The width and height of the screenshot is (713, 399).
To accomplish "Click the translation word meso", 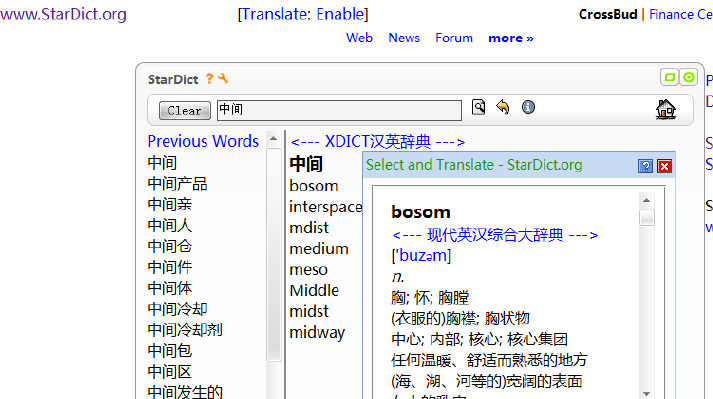I will pos(309,270).
